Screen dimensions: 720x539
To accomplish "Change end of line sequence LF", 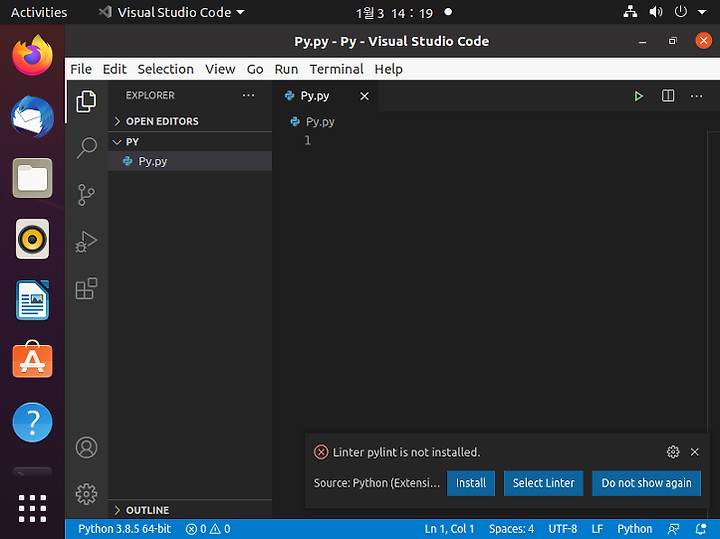I will [x=597, y=529].
